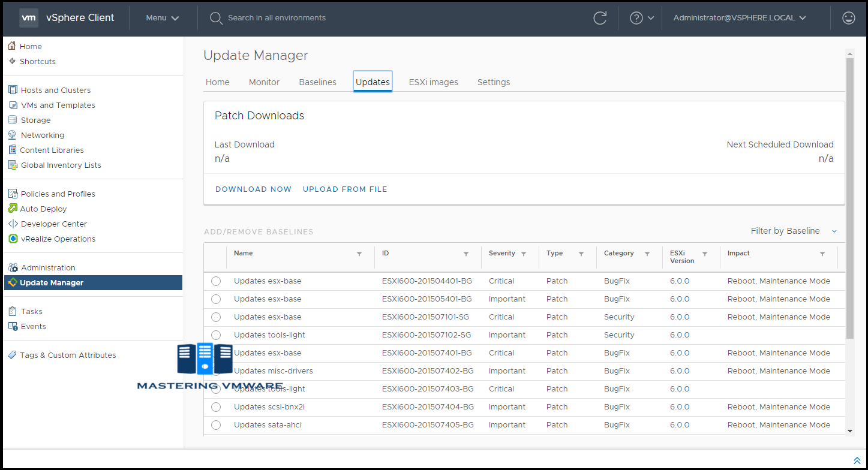Click the Hosts and Clusters icon
The height and width of the screenshot is (470, 868).
pos(13,90)
